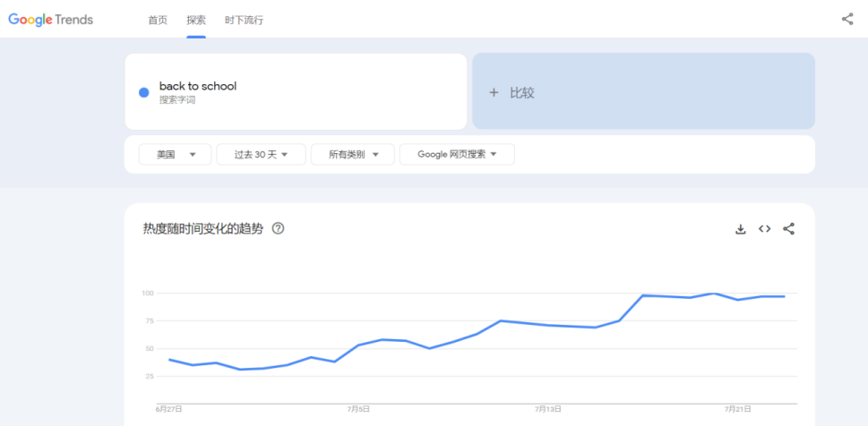Add a comparison term with 比较
The width and height of the screenshot is (868, 426).
click(643, 92)
